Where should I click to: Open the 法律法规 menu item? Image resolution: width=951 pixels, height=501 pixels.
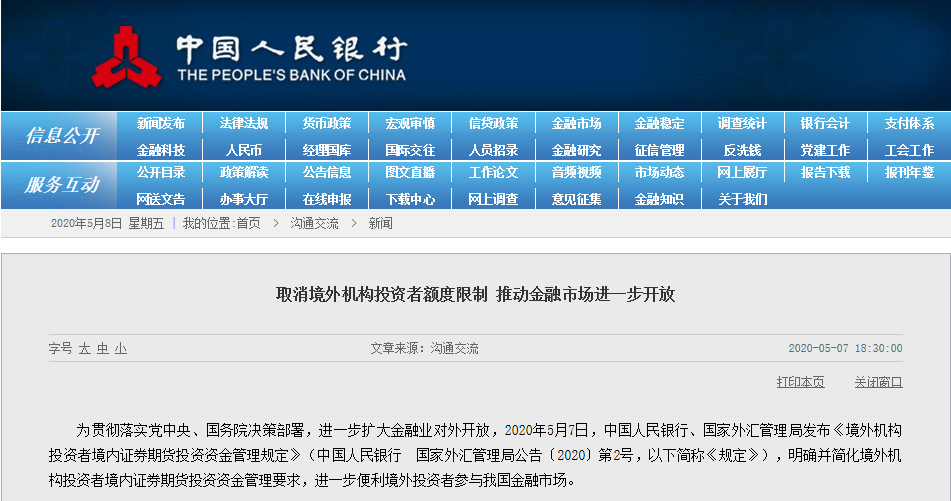pyautogui.click(x=244, y=123)
